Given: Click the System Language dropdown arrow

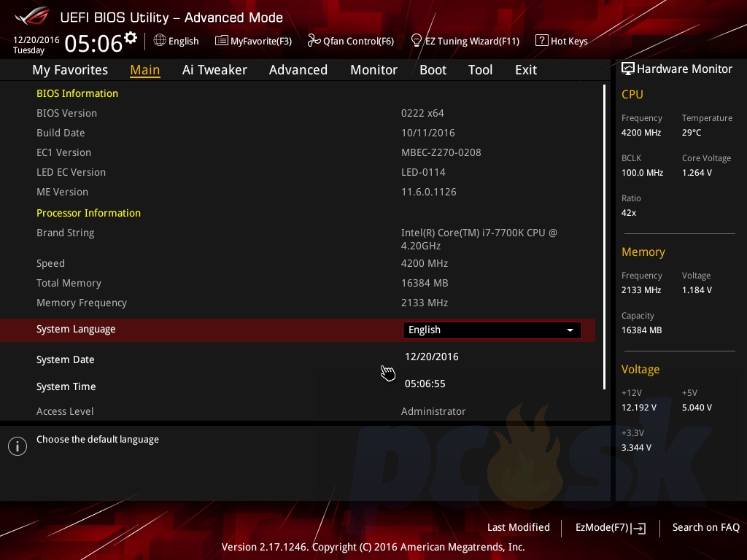Looking at the screenshot, I should click(x=570, y=330).
